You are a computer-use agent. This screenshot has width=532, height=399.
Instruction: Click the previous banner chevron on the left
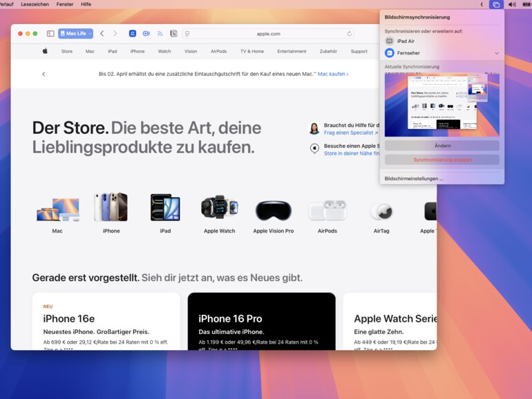pos(44,74)
